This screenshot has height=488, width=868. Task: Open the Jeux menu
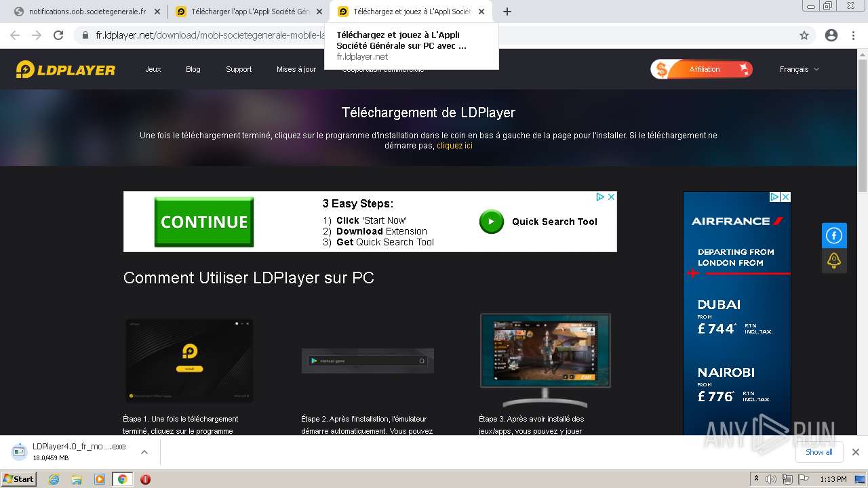[153, 69]
